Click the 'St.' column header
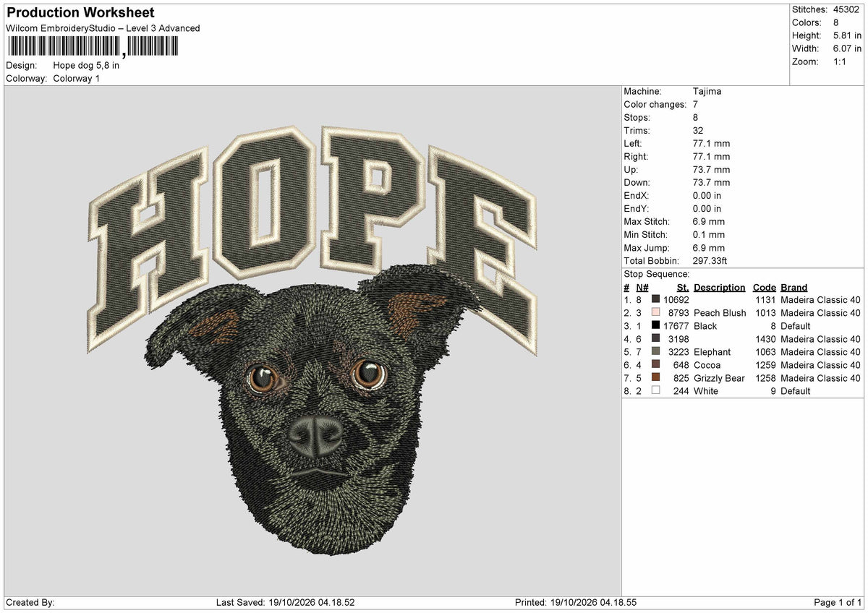 [x=682, y=287]
